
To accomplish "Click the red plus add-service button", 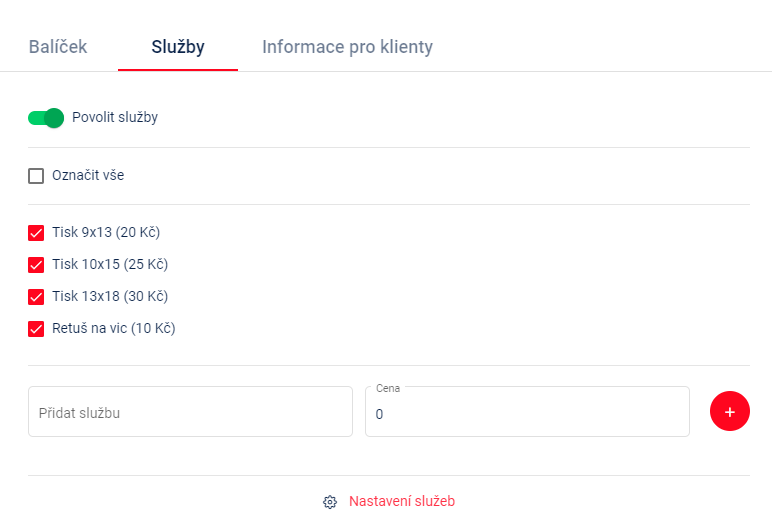I will (x=730, y=411).
